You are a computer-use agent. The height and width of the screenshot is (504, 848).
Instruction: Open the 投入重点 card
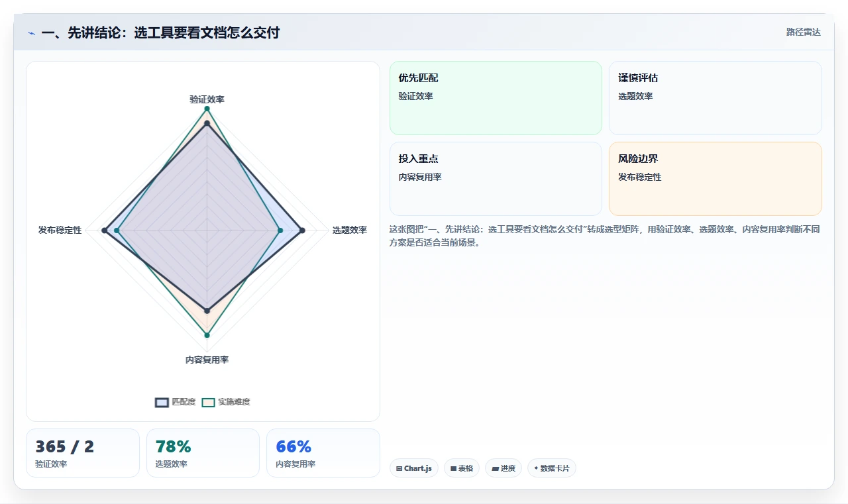tap(496, 179)
